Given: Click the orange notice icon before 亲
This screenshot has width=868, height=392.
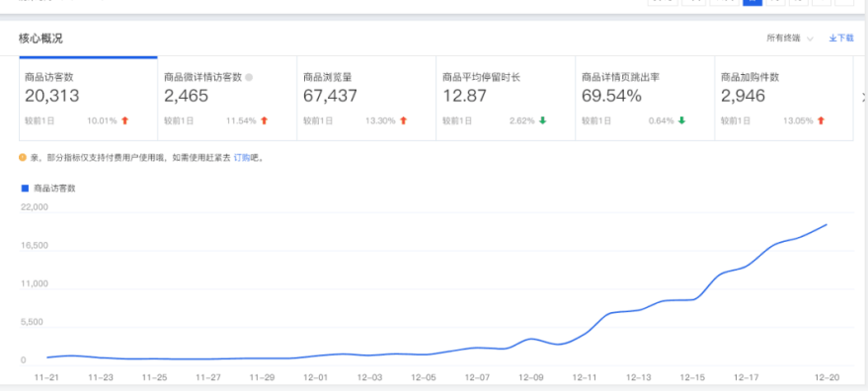Looking at the screenshot, I should click(23, 158).
